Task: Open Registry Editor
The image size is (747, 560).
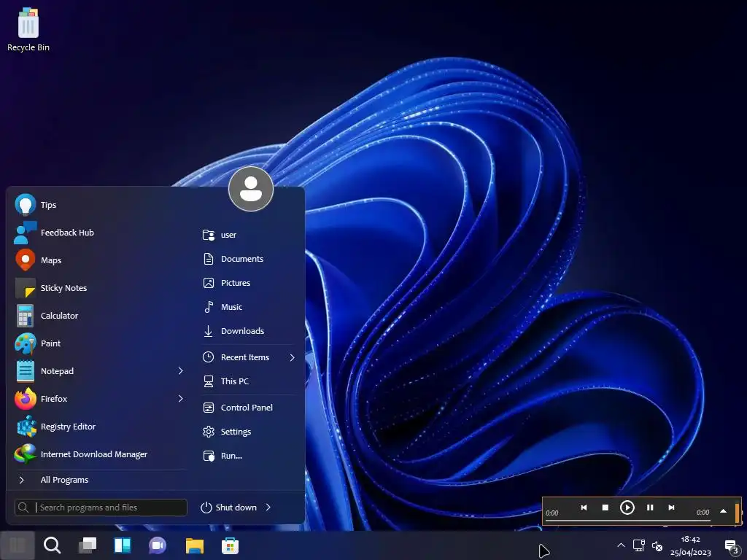Action: (x=98, y=426)
